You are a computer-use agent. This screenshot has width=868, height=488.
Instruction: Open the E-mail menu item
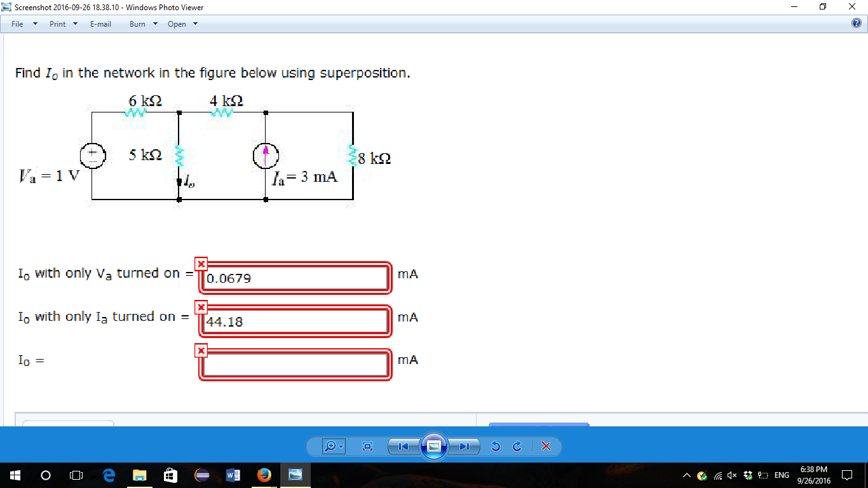coord(101,24)
